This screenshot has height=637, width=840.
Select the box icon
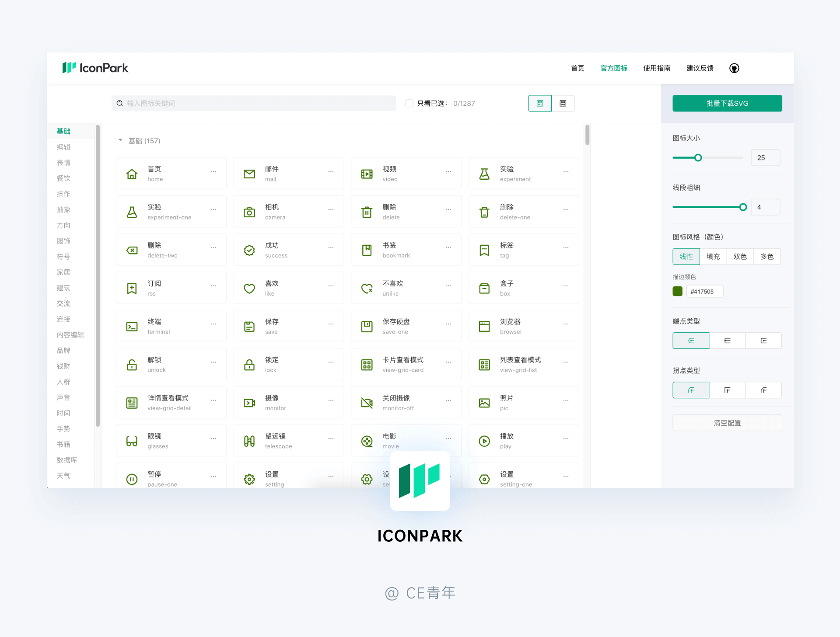click(484, 288)
